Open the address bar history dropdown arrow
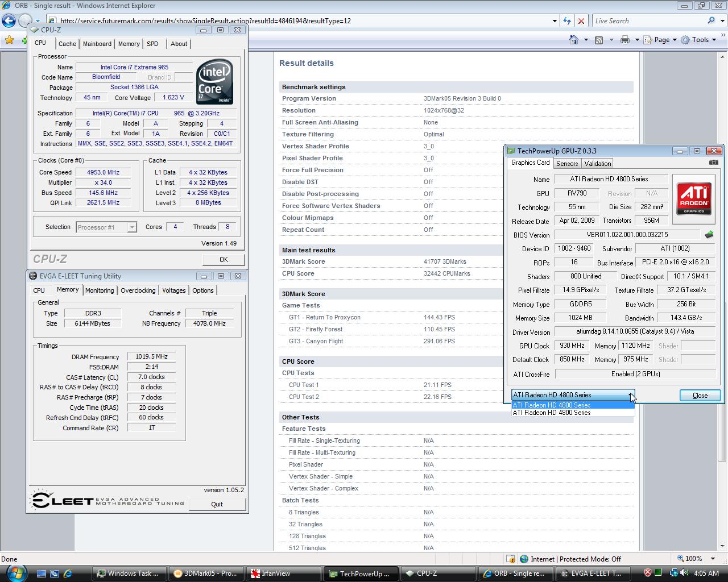The height and width of the screenshot is (582, 728). [555, 21]
